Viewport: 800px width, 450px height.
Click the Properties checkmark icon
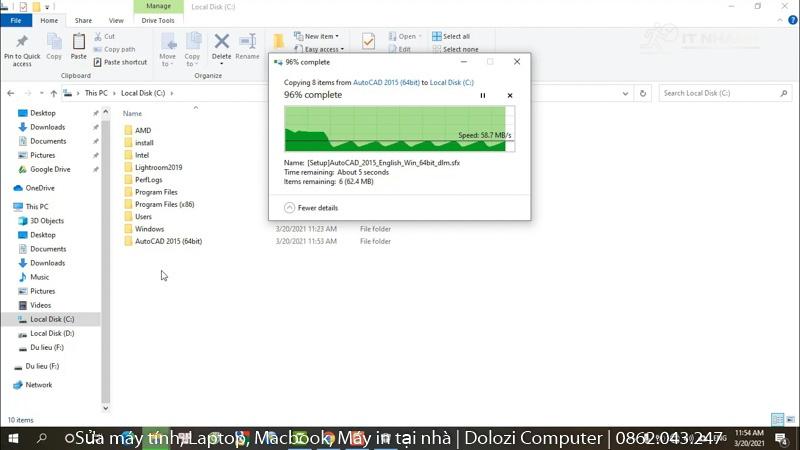(368, 41)
